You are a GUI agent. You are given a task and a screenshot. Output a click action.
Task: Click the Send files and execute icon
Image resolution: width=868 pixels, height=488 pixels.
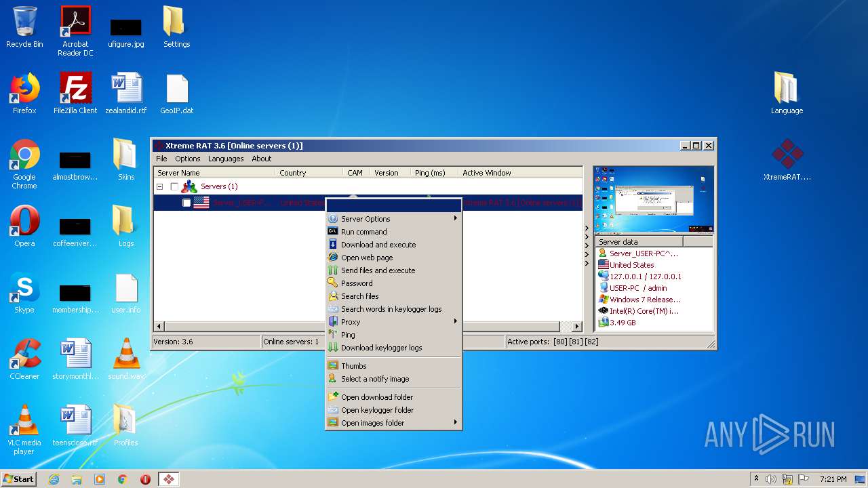(333, 270)
